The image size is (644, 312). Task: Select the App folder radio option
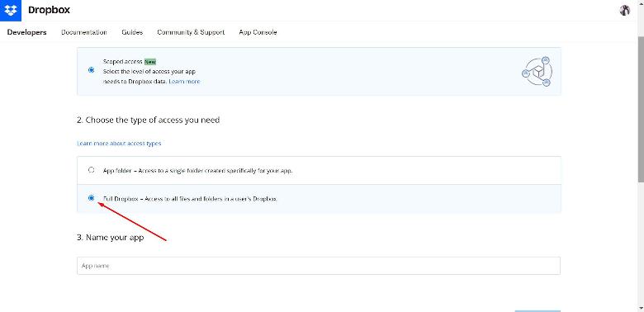[91, 169]
